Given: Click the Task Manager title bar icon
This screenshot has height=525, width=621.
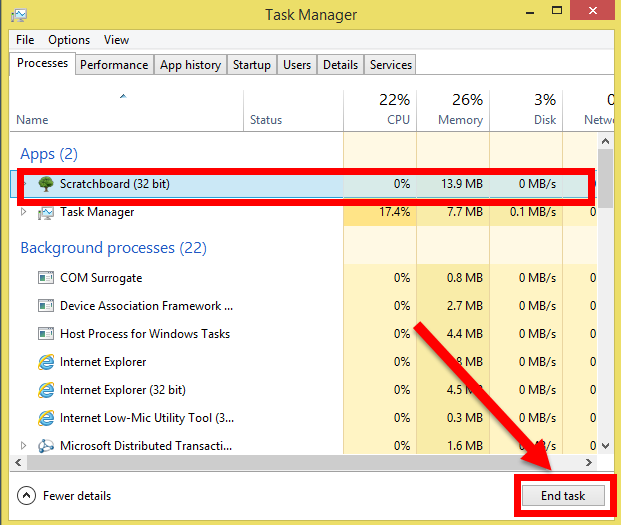Looking at the screenshot, I should pos(19,15).
